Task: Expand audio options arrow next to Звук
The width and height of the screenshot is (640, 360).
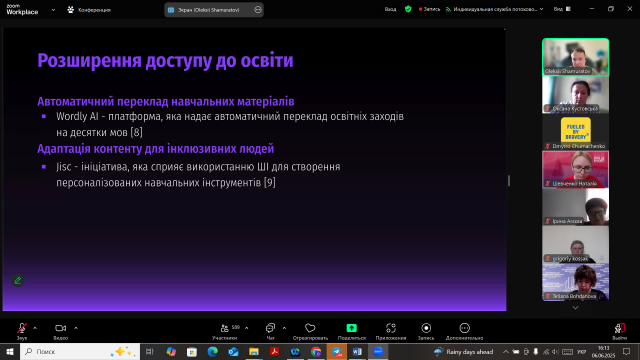Action: tap(35, 328)
